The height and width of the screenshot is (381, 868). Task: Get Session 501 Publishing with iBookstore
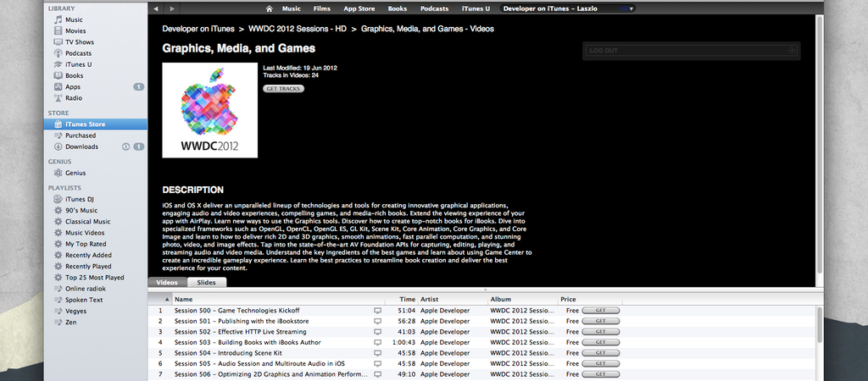pyautogui.click(x=601, y=321)
